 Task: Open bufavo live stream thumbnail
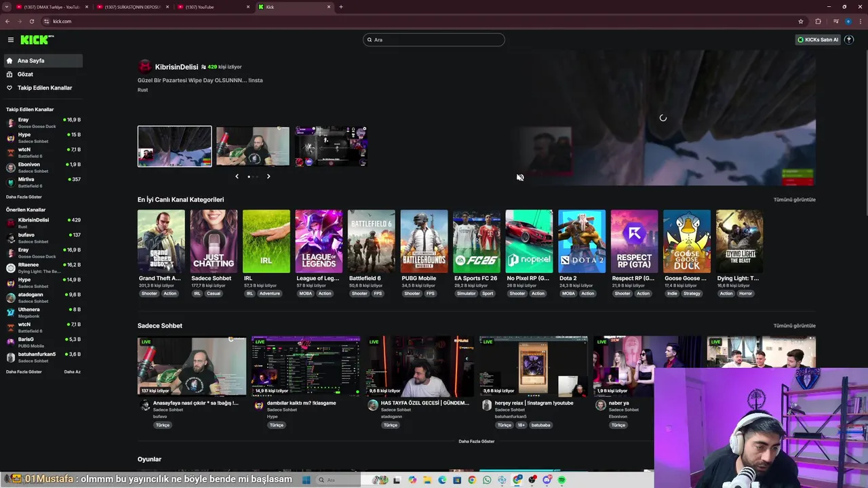(x=192, y=366)
